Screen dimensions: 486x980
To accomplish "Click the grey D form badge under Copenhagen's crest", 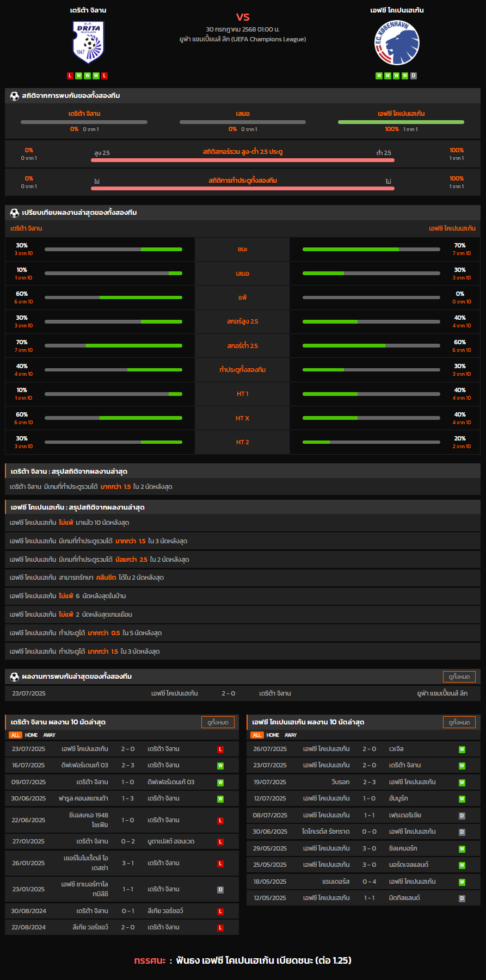I will coord(414,76).
